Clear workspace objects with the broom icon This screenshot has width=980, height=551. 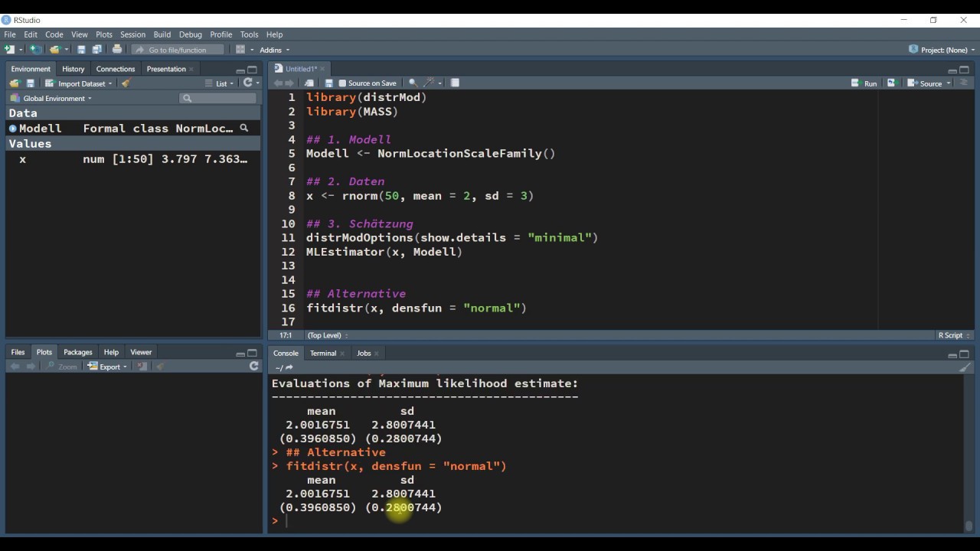[126, 83]
